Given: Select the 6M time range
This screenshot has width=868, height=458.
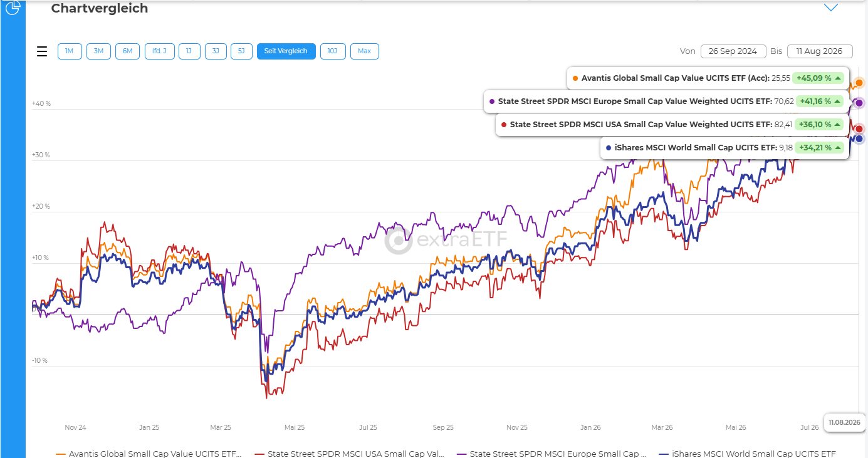Looking at the screenshot, I should 127,51.
